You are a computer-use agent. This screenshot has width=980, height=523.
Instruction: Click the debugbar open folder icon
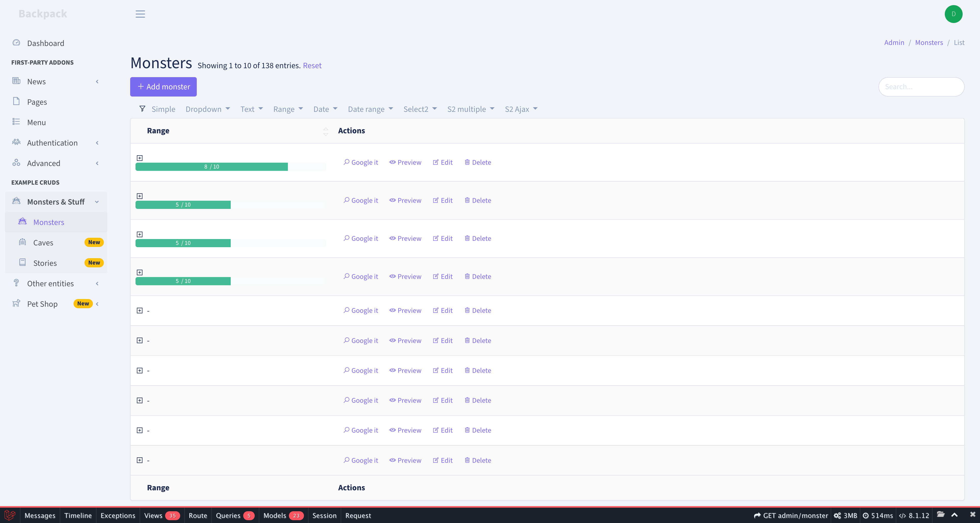click(x=940, y=515)
